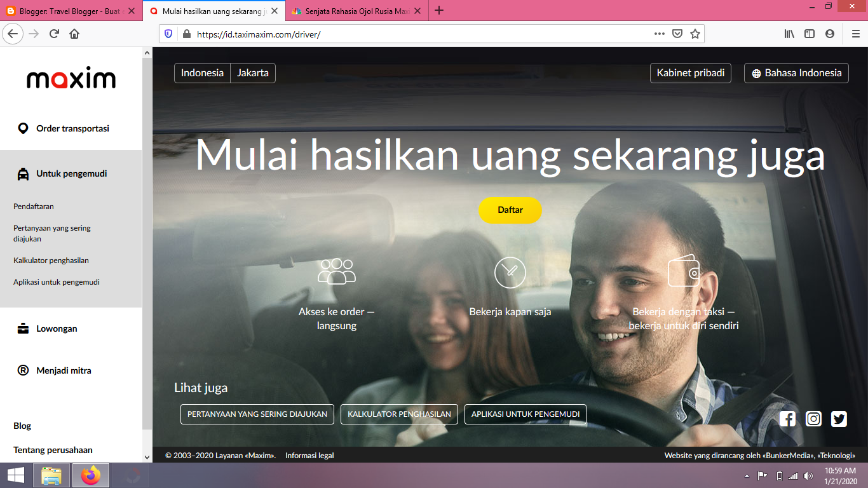This screenshot has height=488, width=868.
Task: Open Maxim's Facebook page icon
Action: click(788, 419)
